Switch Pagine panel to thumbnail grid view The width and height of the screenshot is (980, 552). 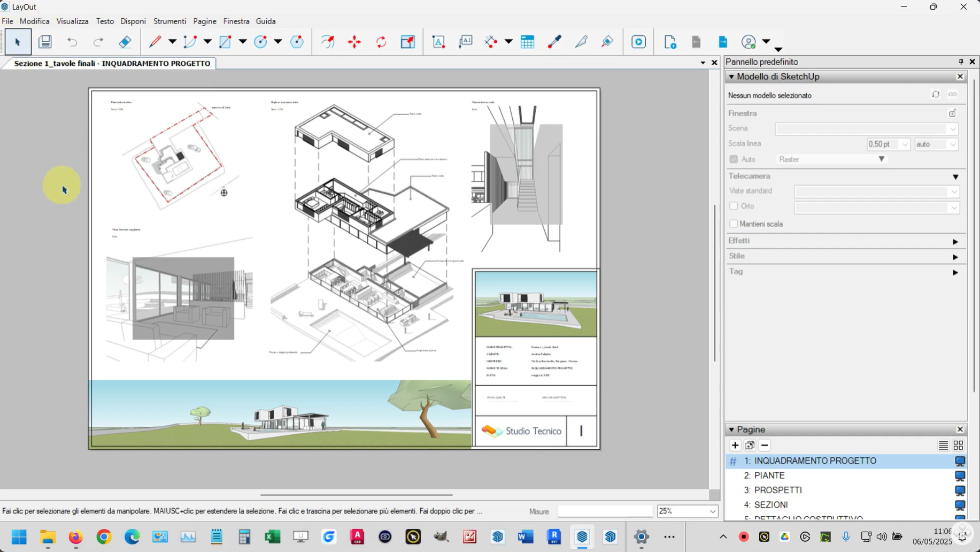tap(958, 446)
